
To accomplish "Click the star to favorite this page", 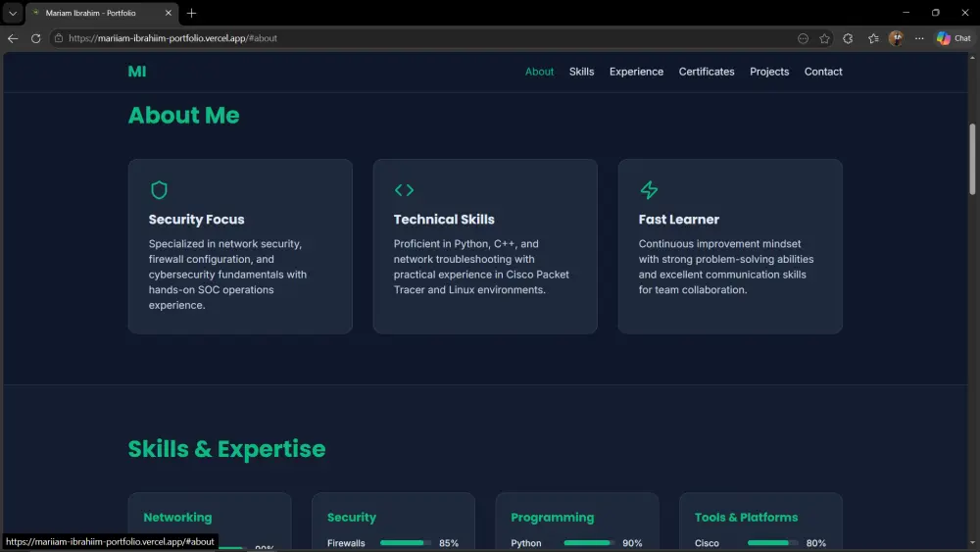I will pyautogui.click(x=824, y=38).
